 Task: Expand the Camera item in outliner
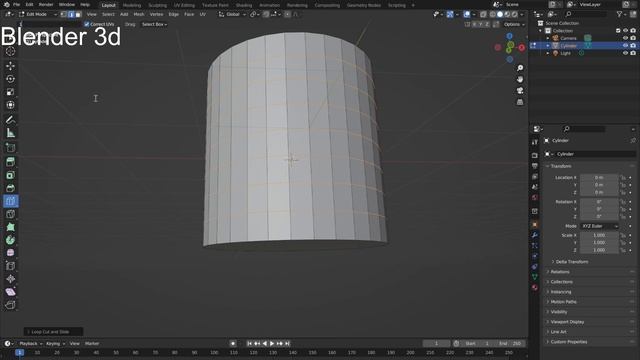coord(548,38)
